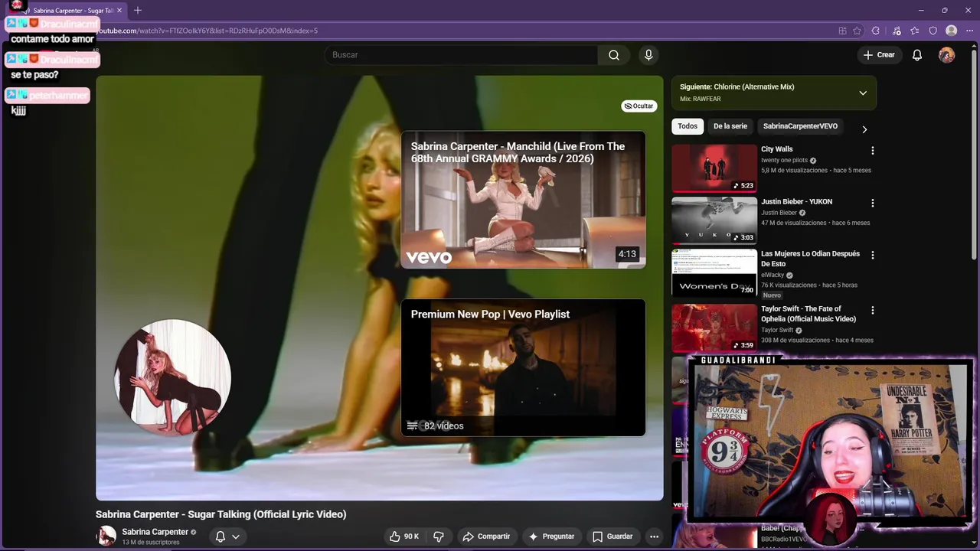Open YouTube notifications bell
This screenshot has width=980, height=551.
coord(916,55)
